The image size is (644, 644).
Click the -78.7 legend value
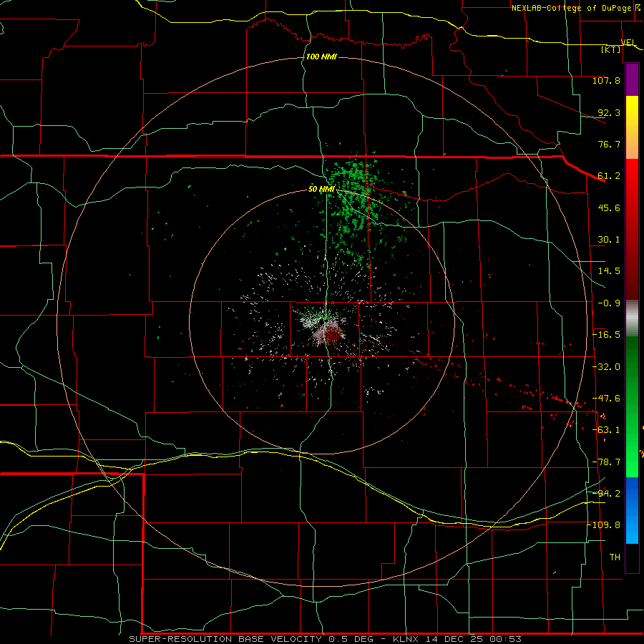[x=606, y=462]
